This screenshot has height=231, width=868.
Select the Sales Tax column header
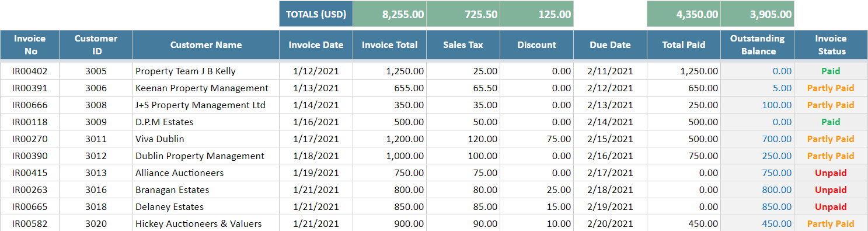click(463, 45)
